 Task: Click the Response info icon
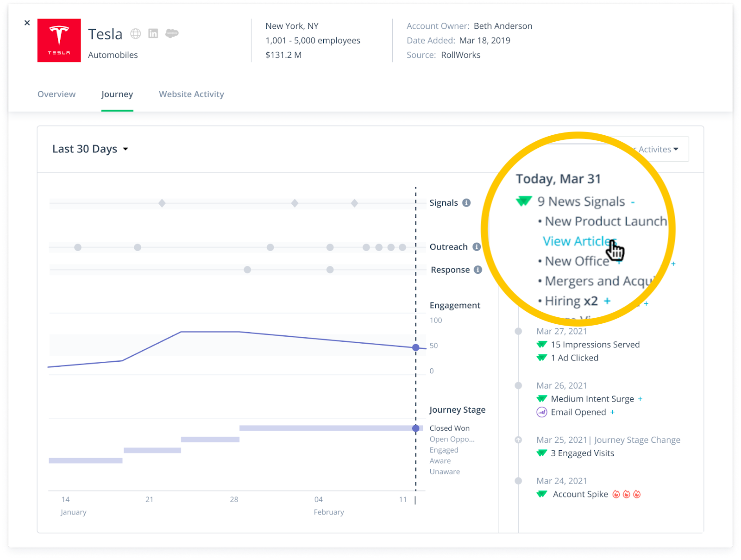478,270
